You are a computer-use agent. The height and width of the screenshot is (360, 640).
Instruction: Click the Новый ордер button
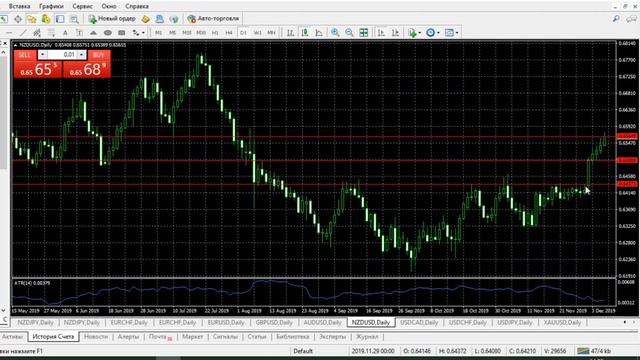(x=112, y=18)
